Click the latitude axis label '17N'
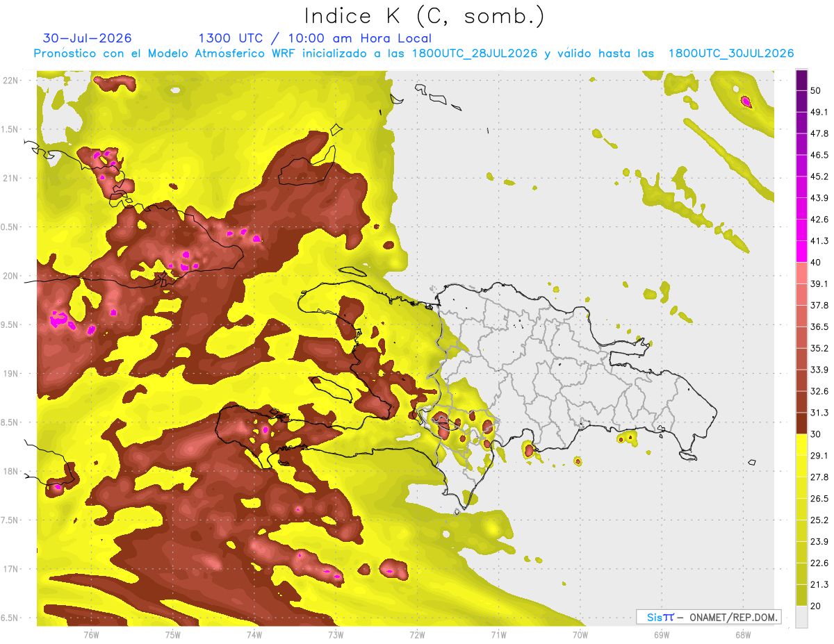 tap(11, 569)
